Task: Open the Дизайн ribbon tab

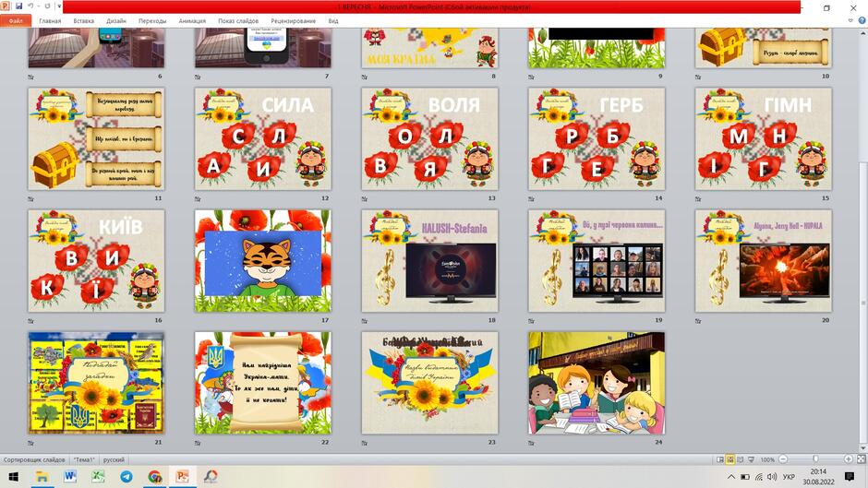Action: (116, 21)
